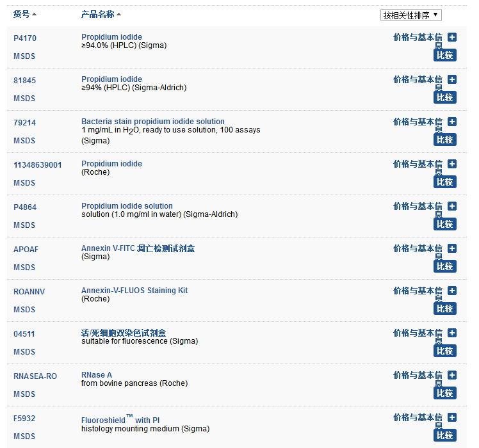Expand pricing plus icon for 11348639001
Screen dimensions: 479x448
452,164
